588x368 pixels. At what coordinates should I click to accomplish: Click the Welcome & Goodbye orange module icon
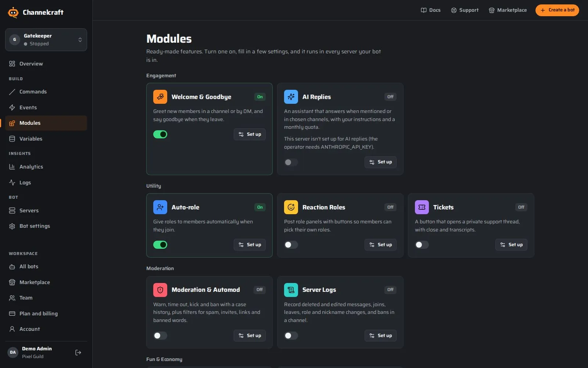click(x=160, y=97)
